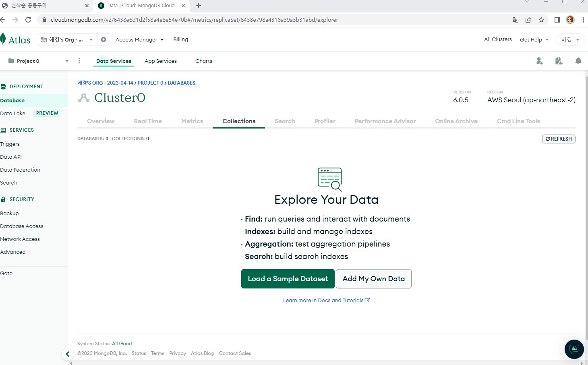
Task: Open the Online Archive tab
Action: 456,121
